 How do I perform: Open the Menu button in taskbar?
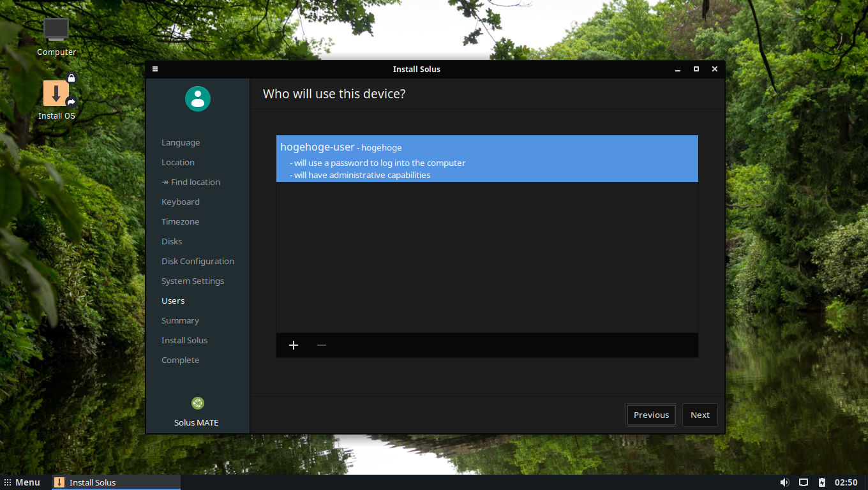coord(22,482)
